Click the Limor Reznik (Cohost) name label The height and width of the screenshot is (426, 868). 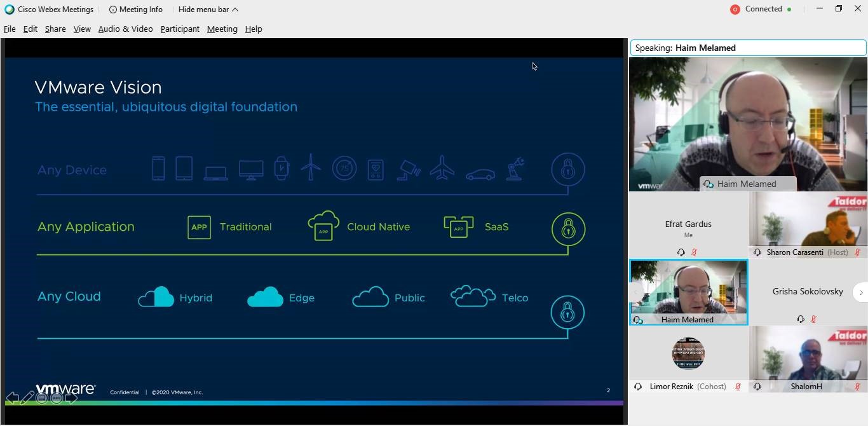pos(688,387)
